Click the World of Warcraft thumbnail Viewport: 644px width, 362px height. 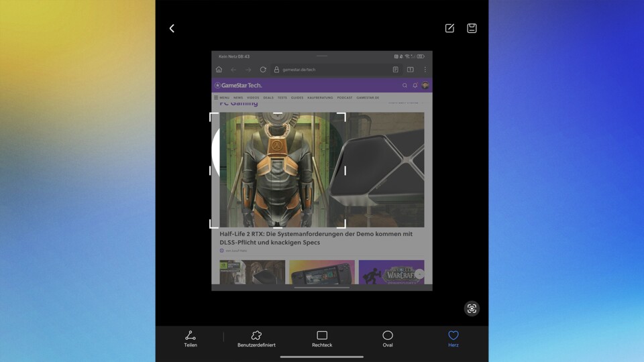390,272
